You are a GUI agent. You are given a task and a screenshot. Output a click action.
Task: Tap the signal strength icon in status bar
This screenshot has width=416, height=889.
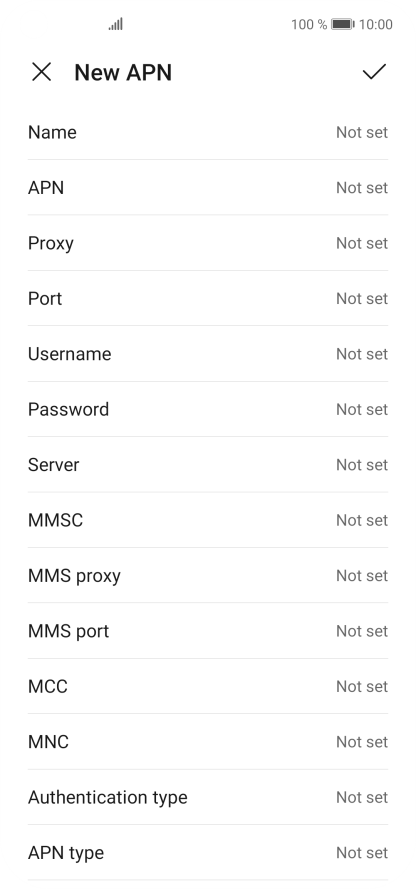tap(116, 24)
